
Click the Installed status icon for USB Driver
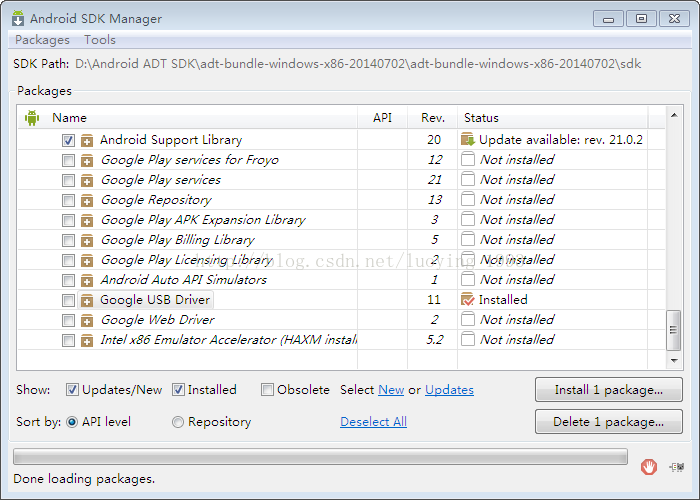coord(467,300)
